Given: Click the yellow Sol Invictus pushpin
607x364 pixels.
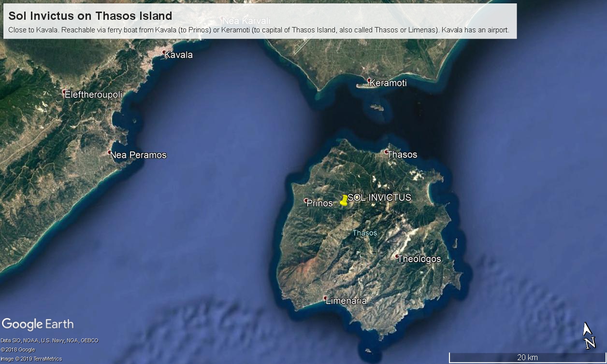Looking at the screenshot, I should pyautogui.click(x=344, y=200).
